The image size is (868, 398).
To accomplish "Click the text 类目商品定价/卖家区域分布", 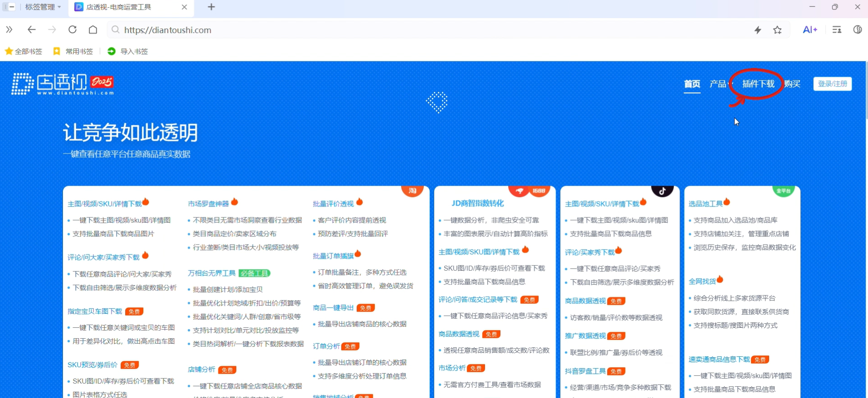I will pos(234,234).
